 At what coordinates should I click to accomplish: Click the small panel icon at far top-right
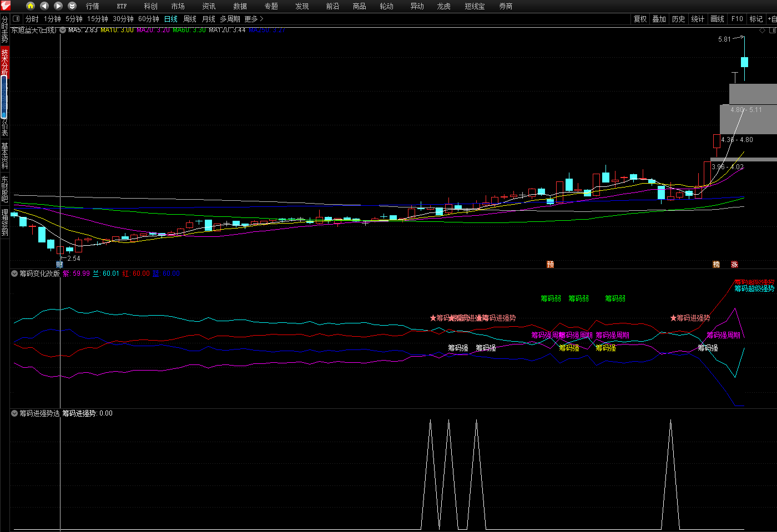pos(771,31)
